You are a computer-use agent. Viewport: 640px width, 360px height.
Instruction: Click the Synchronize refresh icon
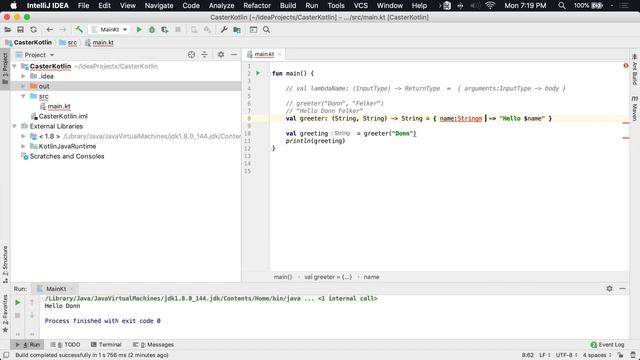[x=33, y=29]
